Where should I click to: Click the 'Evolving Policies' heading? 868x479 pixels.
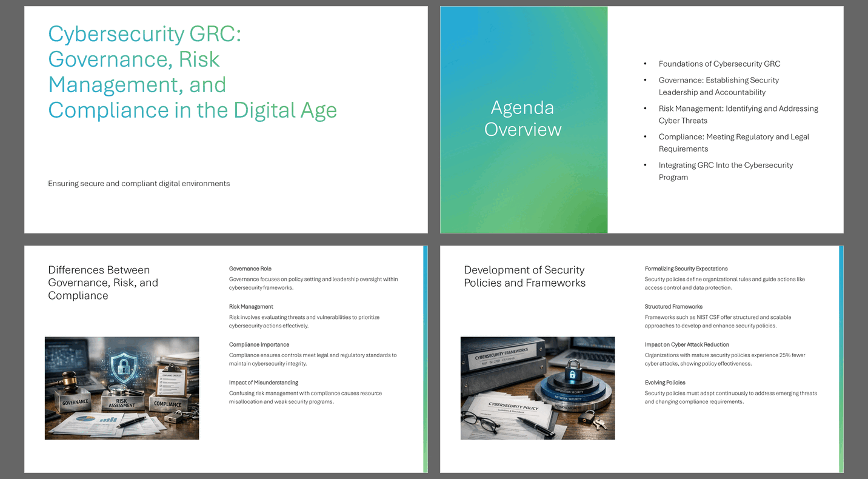pos(665,383)
